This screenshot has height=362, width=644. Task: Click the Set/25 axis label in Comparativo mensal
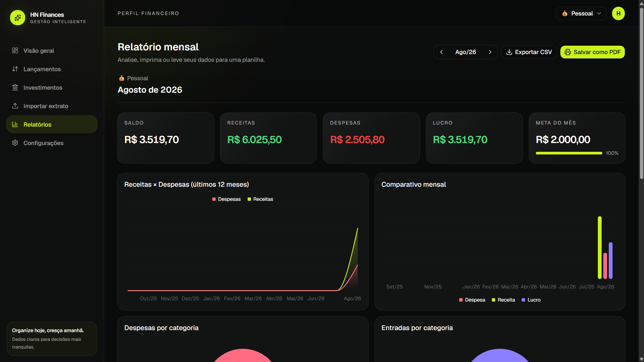394,287
